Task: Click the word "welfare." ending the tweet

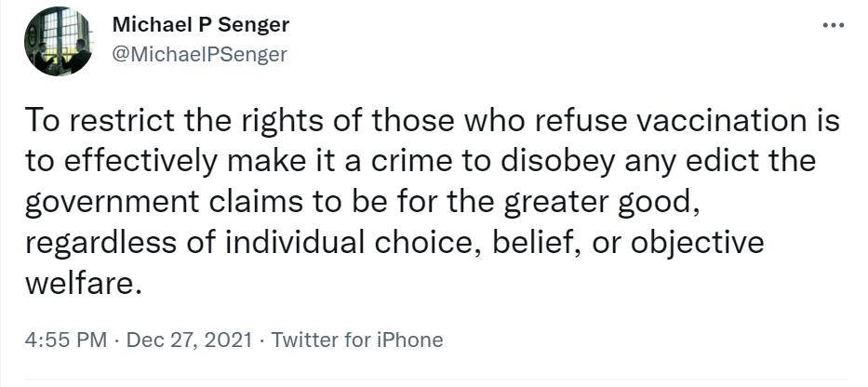Action: (83, 282)
